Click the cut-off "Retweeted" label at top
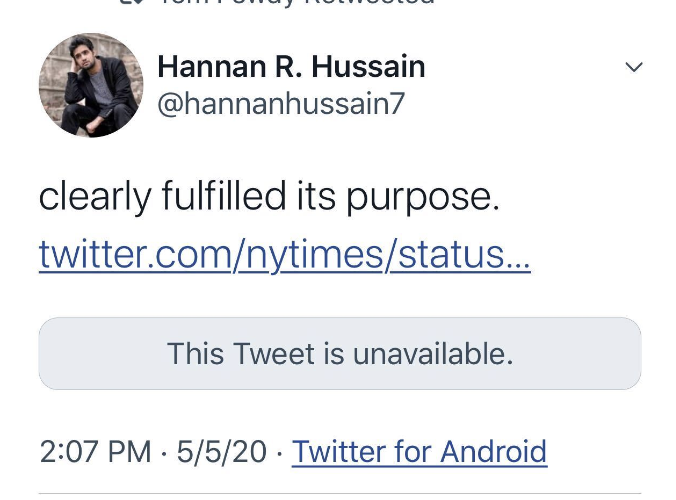This screenshot has width=676, height=500. tap(380, 2)
